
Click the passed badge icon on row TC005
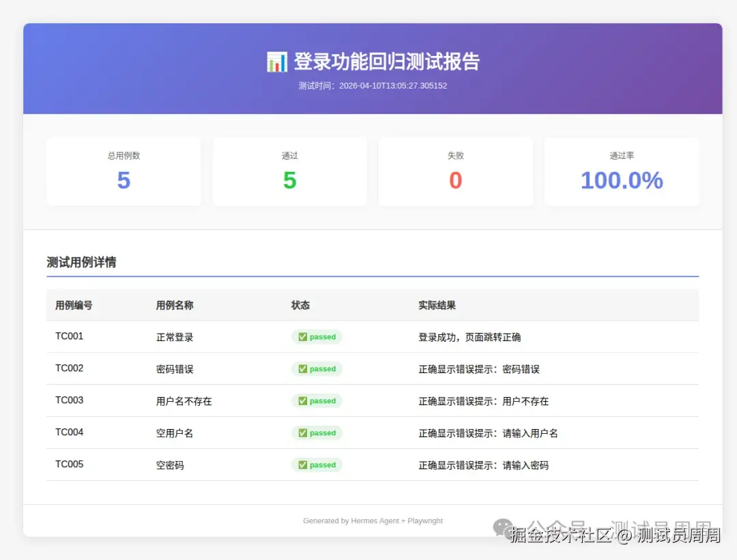tap(304, 465)
